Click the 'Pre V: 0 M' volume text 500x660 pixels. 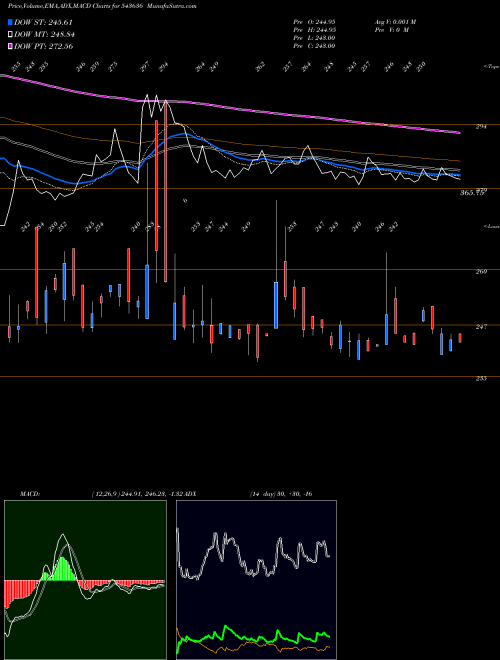tap(391, 30)
